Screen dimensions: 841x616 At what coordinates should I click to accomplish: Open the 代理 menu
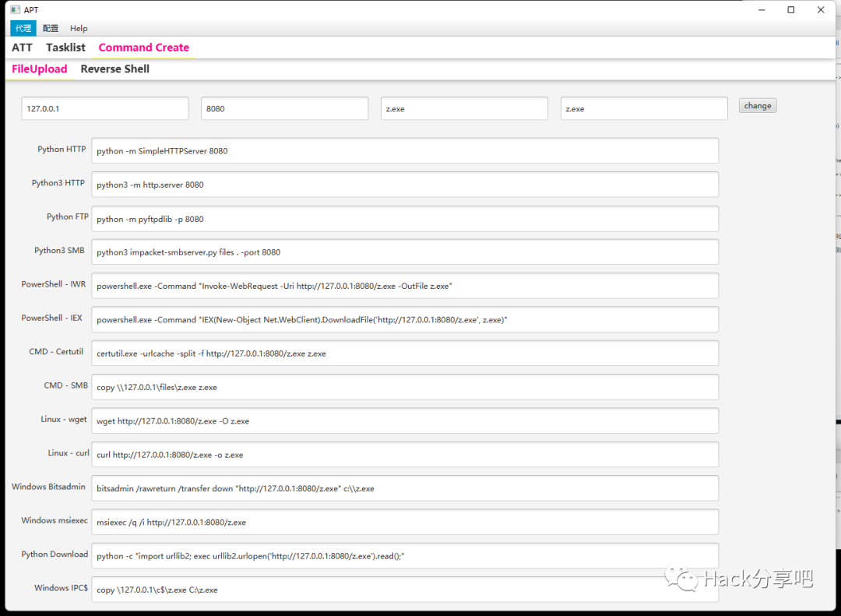point(23,29)
